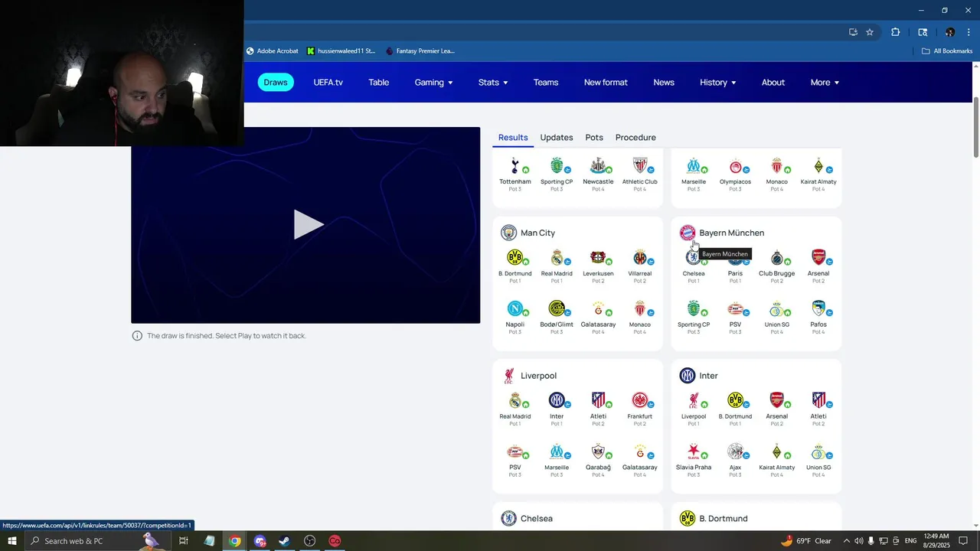
Task: Select Arsenal crest in Bayern München card
Action: [x=818, y=257]
